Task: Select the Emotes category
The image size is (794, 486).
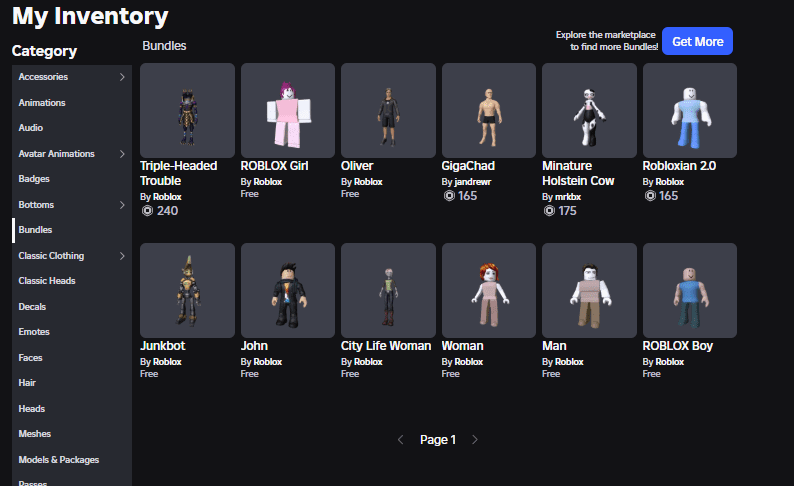Action: (x=34, y=332)
